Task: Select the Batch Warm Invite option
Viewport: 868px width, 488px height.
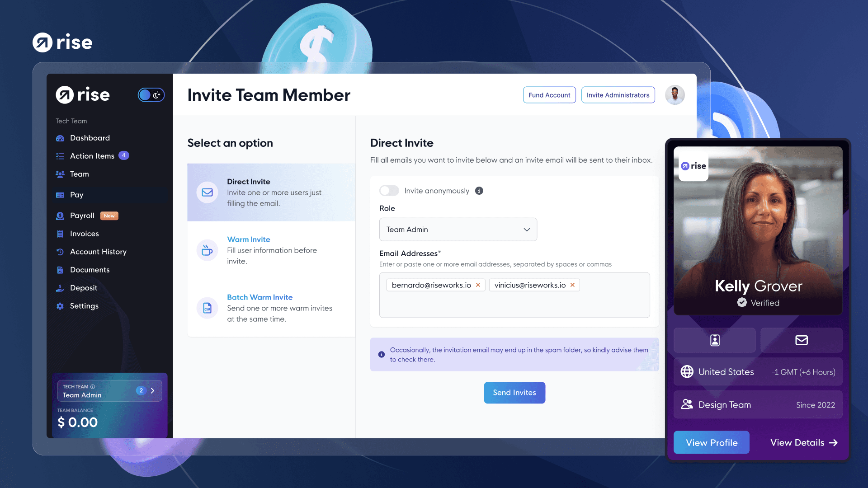Action: click(271, 308)
